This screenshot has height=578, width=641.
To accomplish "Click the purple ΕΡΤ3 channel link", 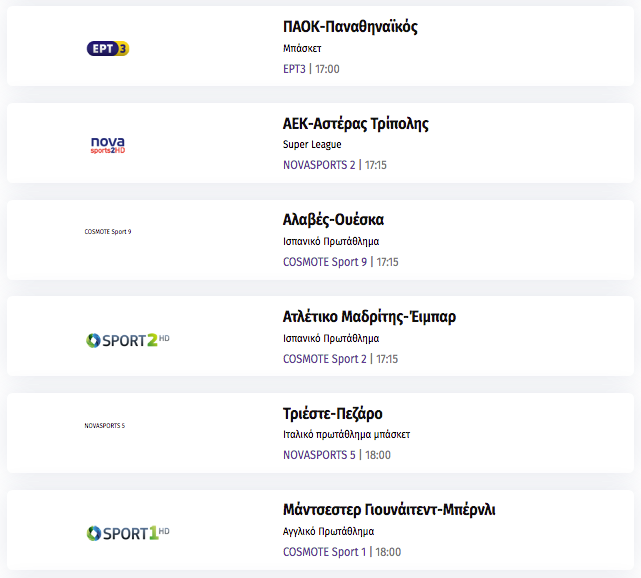I will tap(294, 69).
